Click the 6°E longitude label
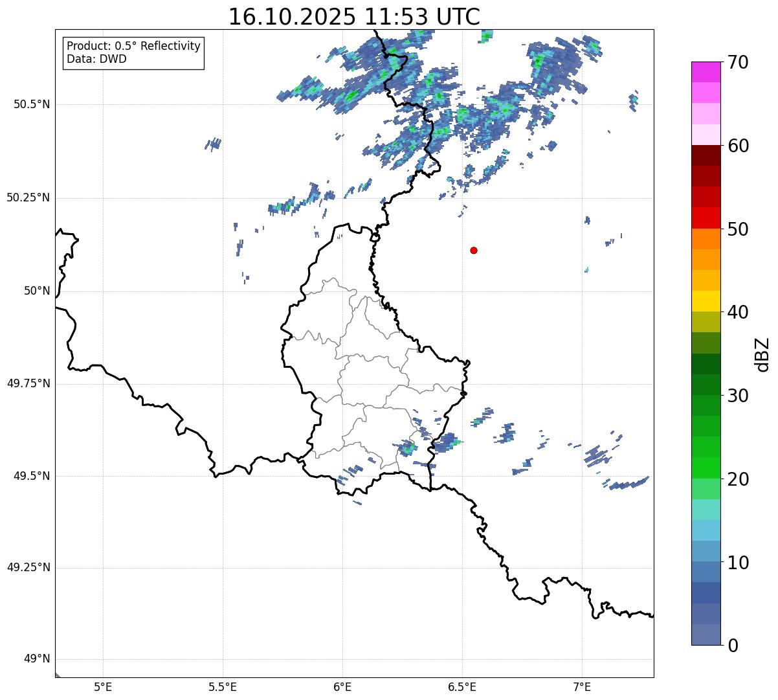The image size is (778, 700). point(342,686)
